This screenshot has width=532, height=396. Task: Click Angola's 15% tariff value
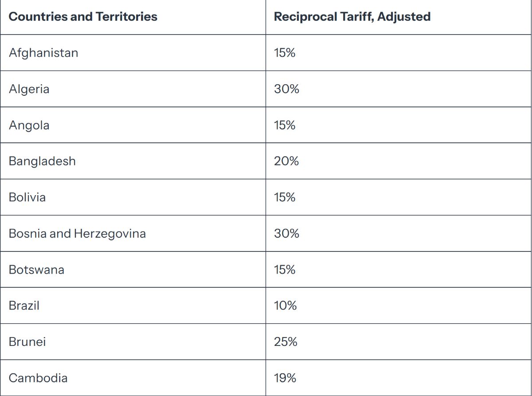(285, 125)
